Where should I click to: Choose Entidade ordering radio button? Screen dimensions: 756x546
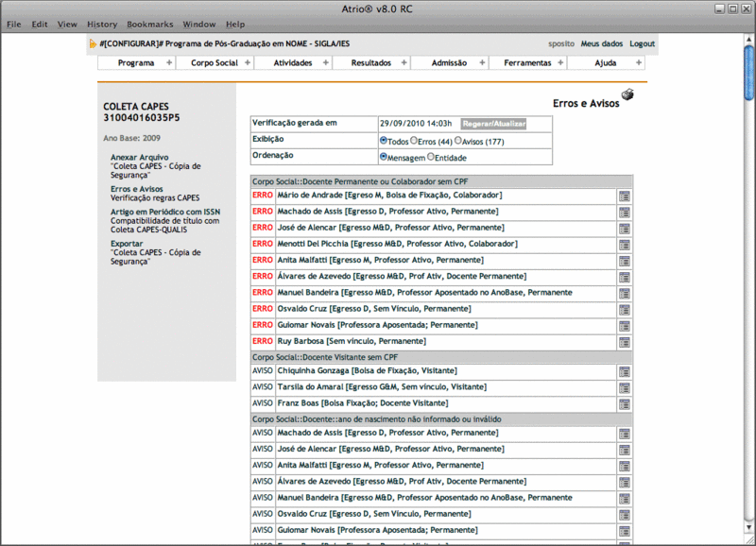tap(431, 157)
